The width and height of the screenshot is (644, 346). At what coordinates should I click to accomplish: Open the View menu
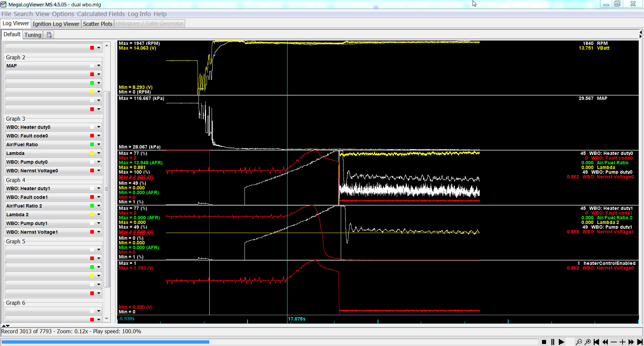click(42, 14)
